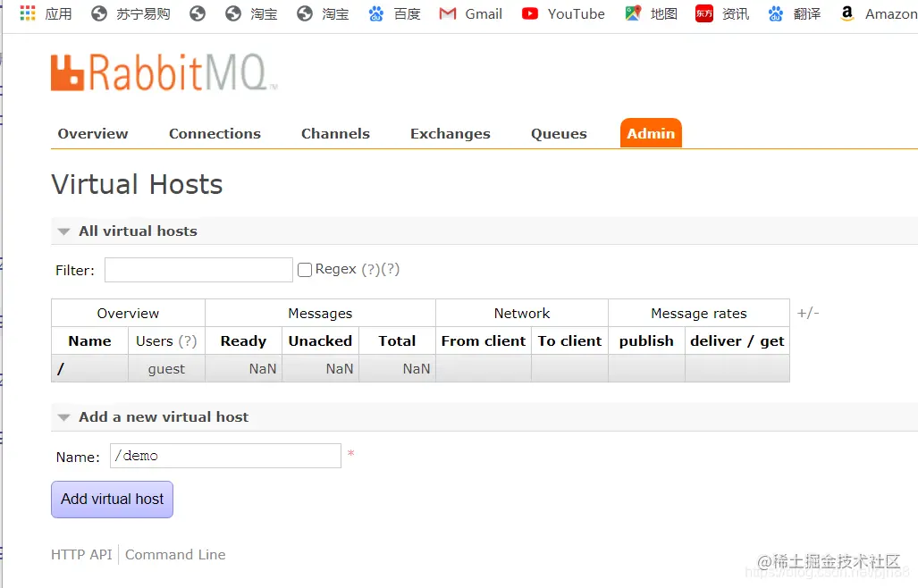Open the Apps grid bookmark icon
Screen dimensions: 918x588
coord(28,13)
